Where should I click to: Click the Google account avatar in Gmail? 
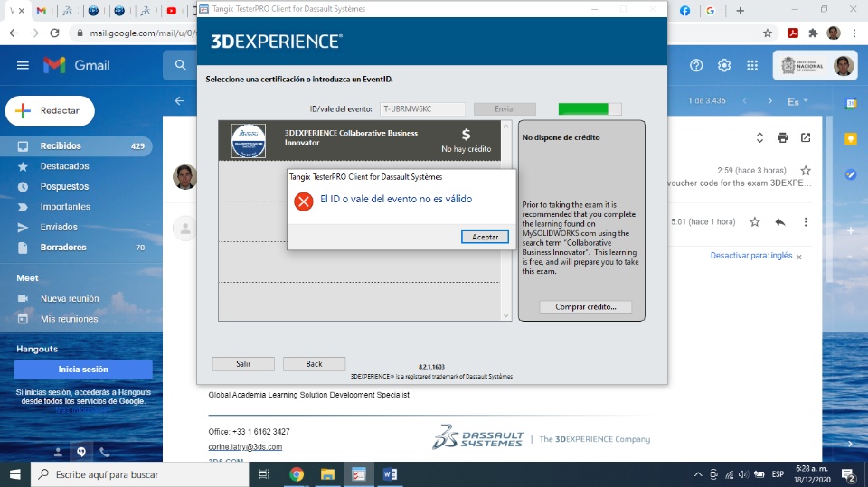[843, 65]
